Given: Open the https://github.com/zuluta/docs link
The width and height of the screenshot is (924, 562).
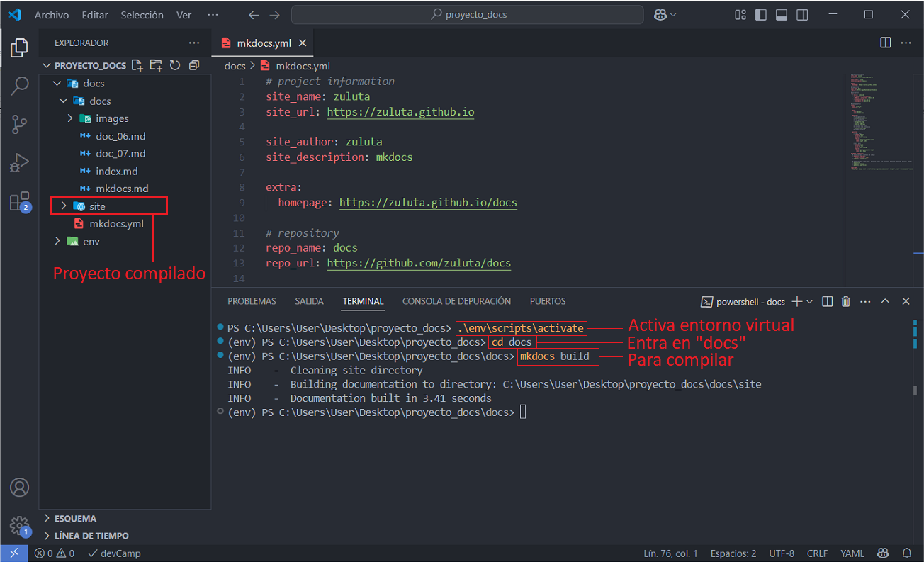Looking at the screenshot, I should click(x=418, y=263).
